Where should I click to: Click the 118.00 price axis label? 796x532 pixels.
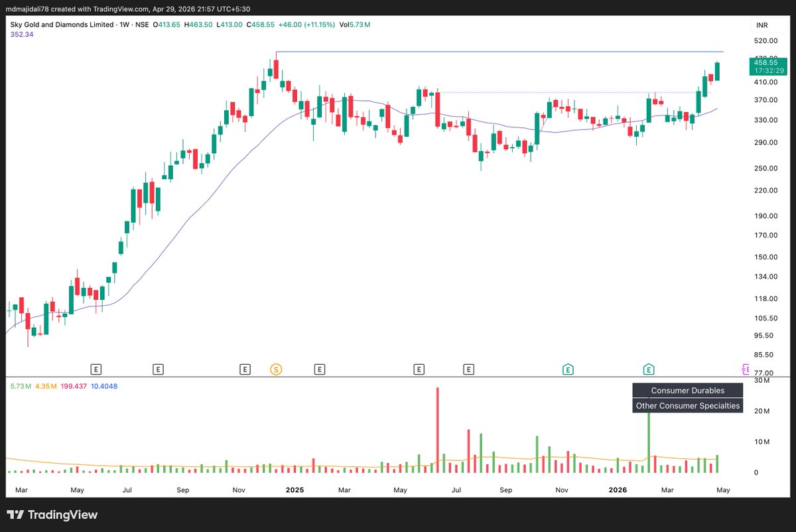tap(765, 299)
